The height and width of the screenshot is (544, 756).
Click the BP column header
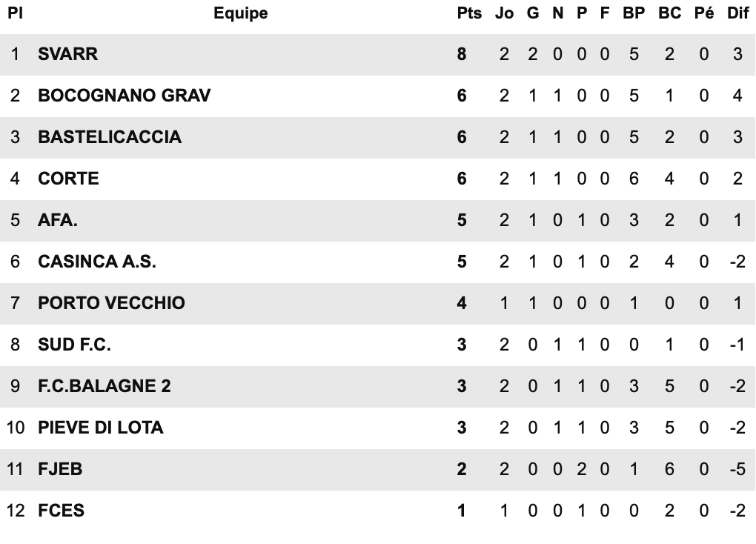coord(634,13)
